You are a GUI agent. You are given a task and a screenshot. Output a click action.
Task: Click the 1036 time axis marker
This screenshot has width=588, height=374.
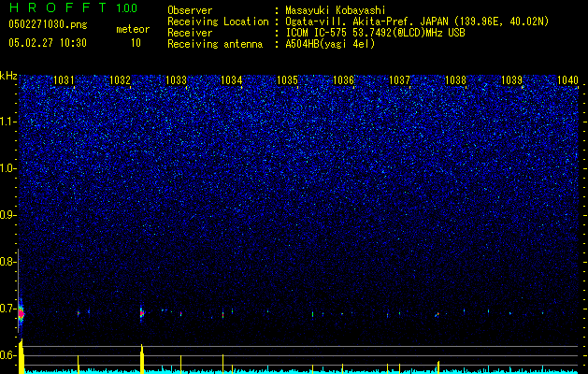[x=343, y=79]
